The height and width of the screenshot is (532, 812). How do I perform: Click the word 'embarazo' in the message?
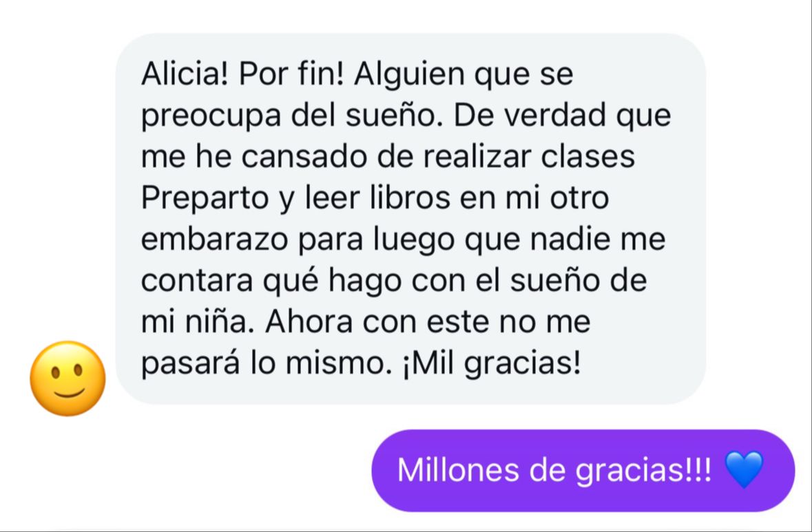coord(214,240)
